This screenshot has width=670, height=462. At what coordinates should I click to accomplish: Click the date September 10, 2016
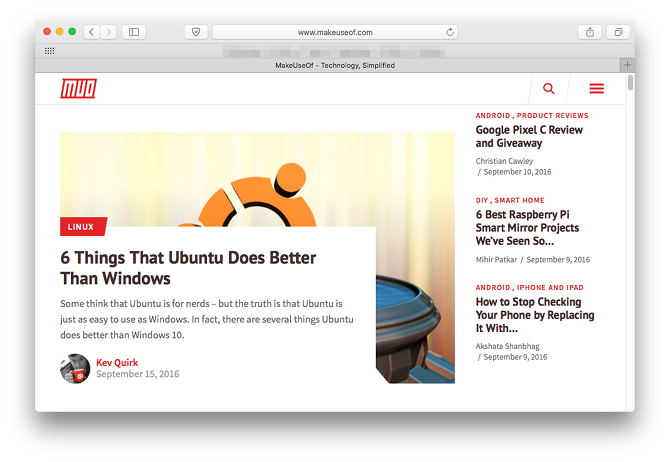(x=517, y=172)
